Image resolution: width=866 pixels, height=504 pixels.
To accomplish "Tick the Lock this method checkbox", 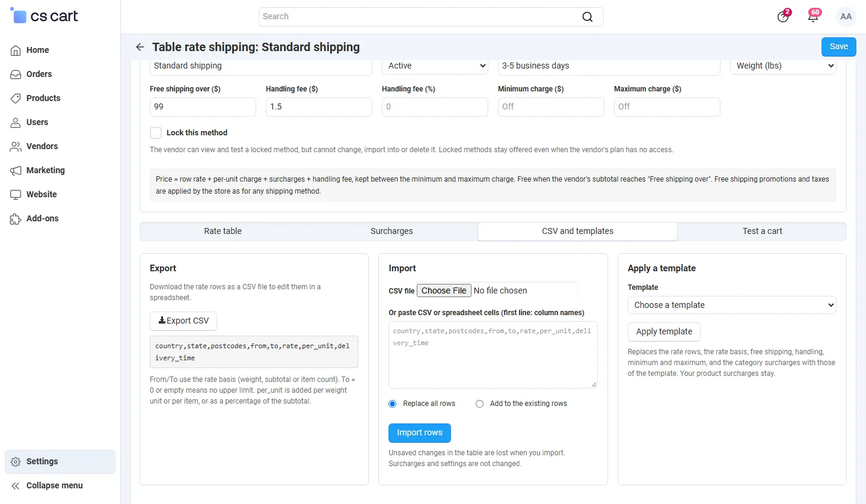I will pyautogui.click(x=156, y=133).
